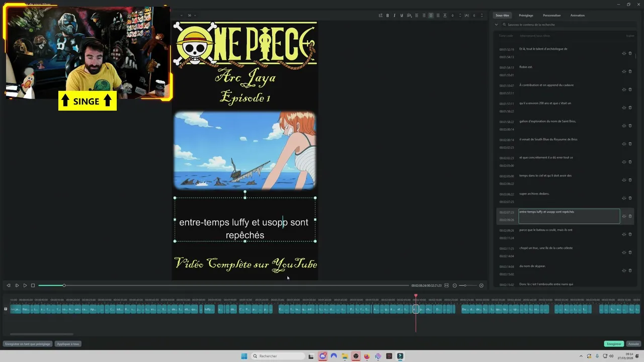Viewport: 644px width, 362px height.
Task: Open the Windows Start menu
Action: (x=244, y=356)
